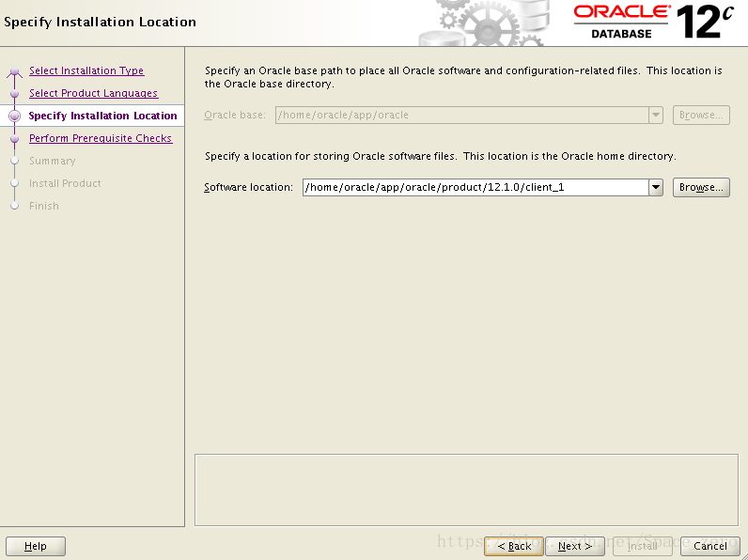This screenshot has height=560, width=748.
Task: Go to Select Product Languages step
Action: point(94,93)
